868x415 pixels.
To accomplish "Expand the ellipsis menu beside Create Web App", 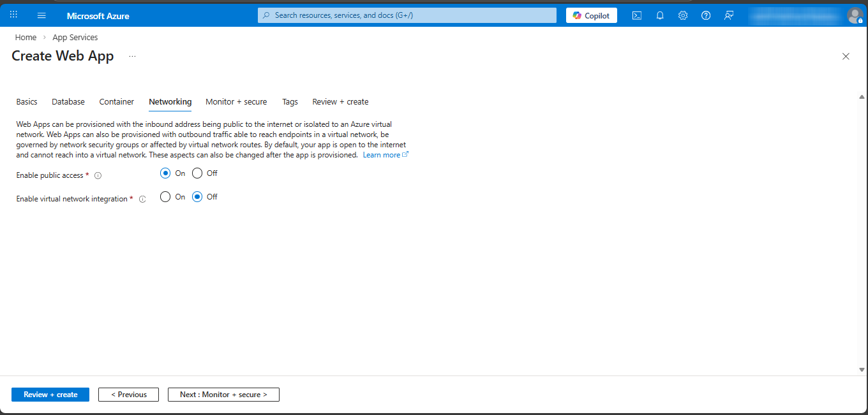I will coord(132,56).
